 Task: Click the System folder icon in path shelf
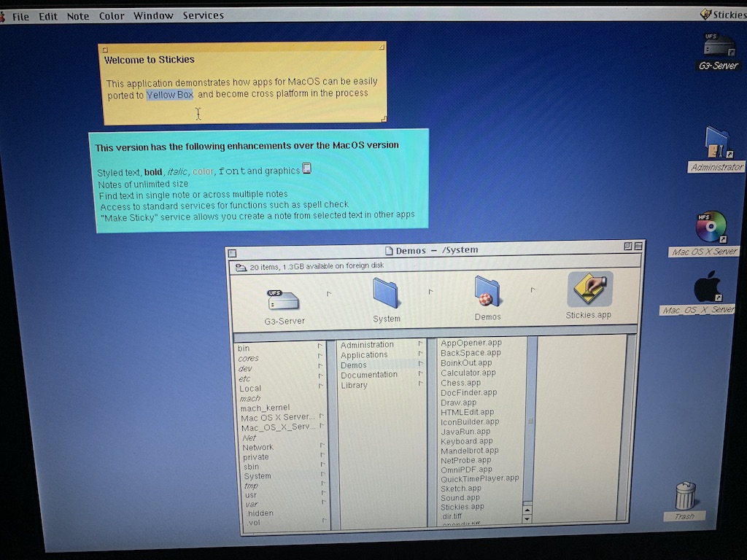point(386,293)
